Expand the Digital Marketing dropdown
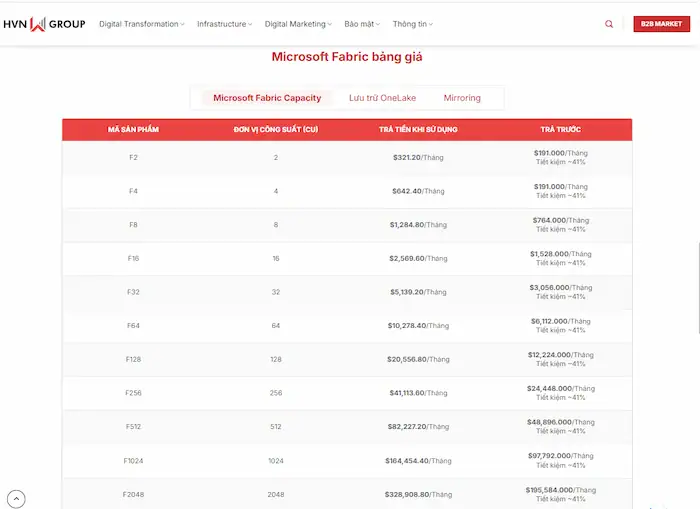This screenshot has width=700, height=509. tap(298, 24)
